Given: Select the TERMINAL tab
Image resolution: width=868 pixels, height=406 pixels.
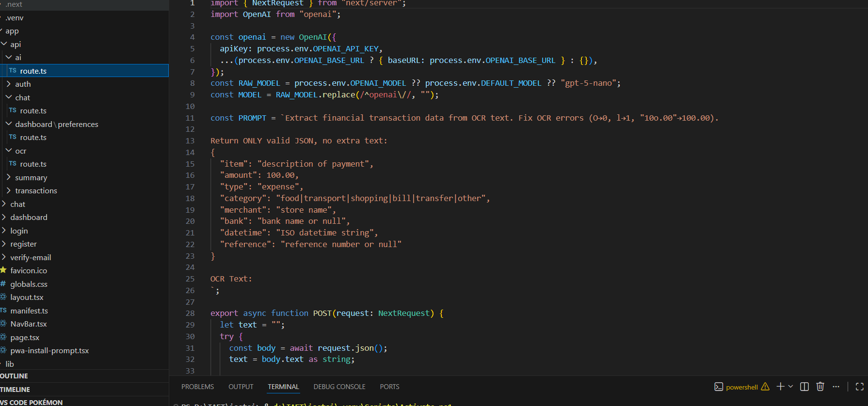Looking at the screenshot, I should click(283, 387).
